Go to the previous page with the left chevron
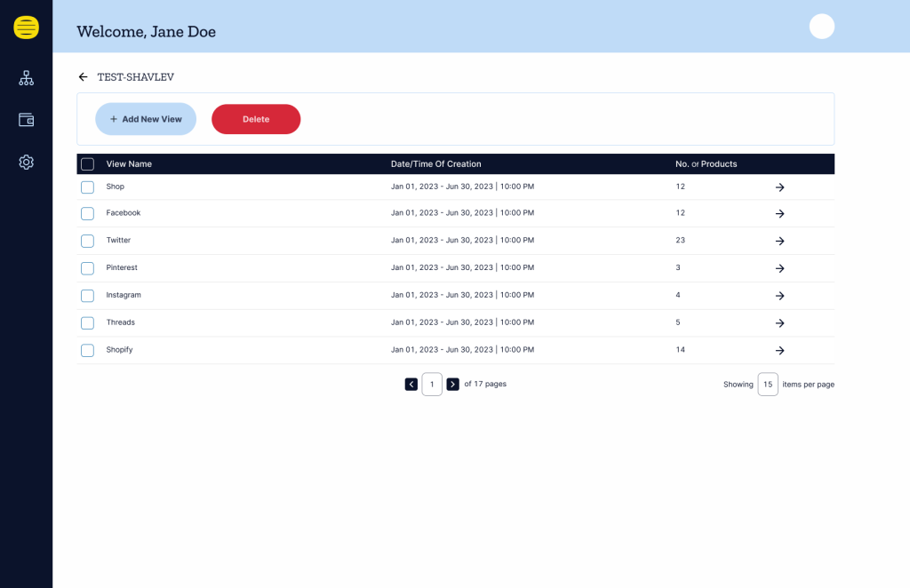 [411, 385]
